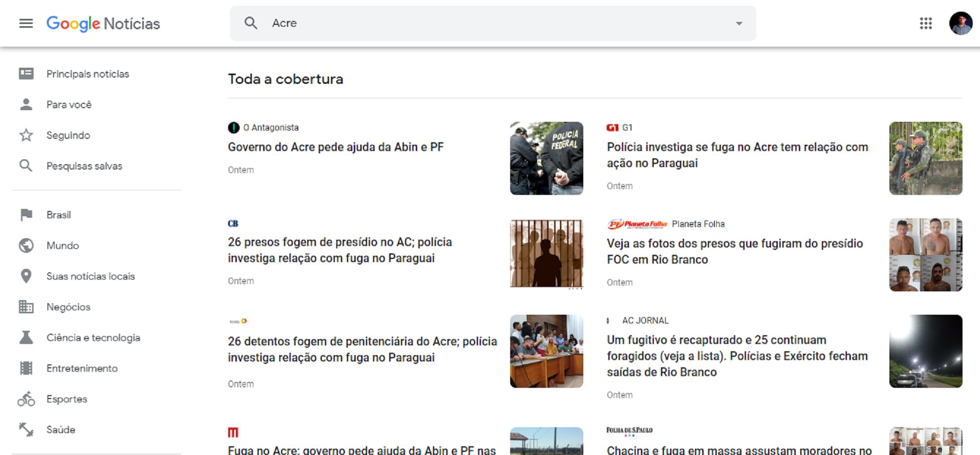Click the Seguindo star icon
The width and height of the screenshot is (980, 455).
pos(26,135)
